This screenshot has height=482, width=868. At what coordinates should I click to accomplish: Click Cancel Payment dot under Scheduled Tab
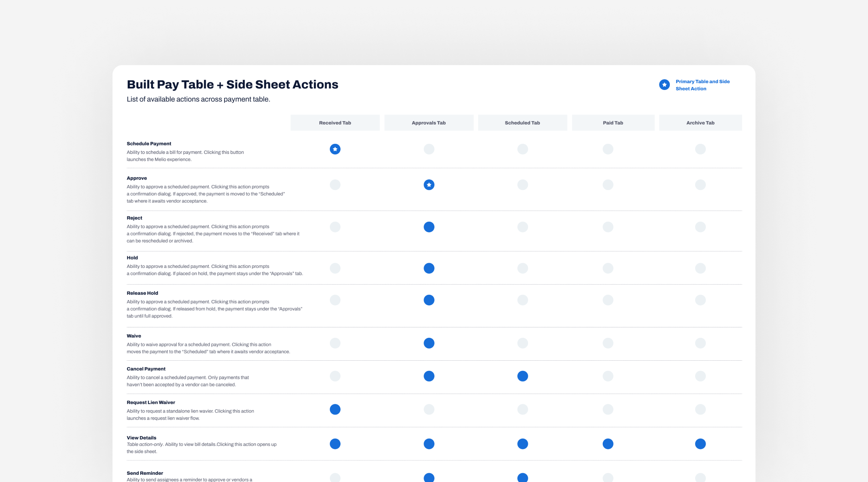pos(522,376)
